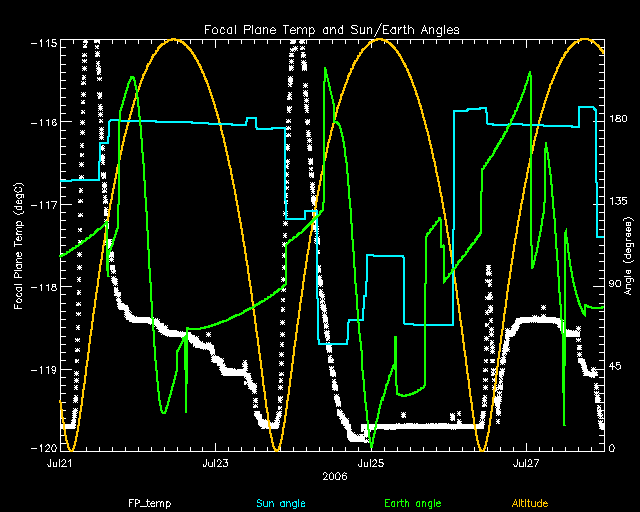Click the -117 temperature tick label
The image size is (640, 512).
[x=42, y=205]
